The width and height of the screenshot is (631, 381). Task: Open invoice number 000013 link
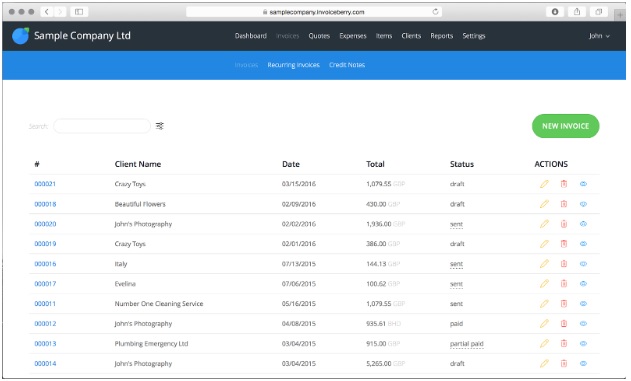pyautogui.click(x=45, y=344)
